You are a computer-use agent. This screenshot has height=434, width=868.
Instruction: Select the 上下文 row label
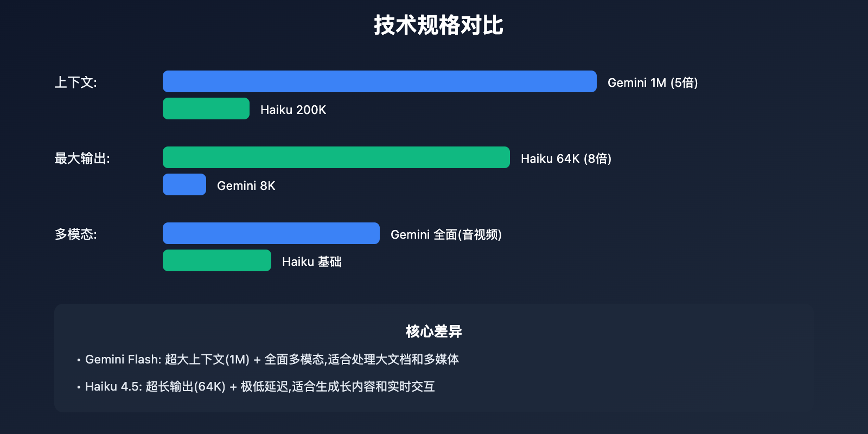[75, 82]
